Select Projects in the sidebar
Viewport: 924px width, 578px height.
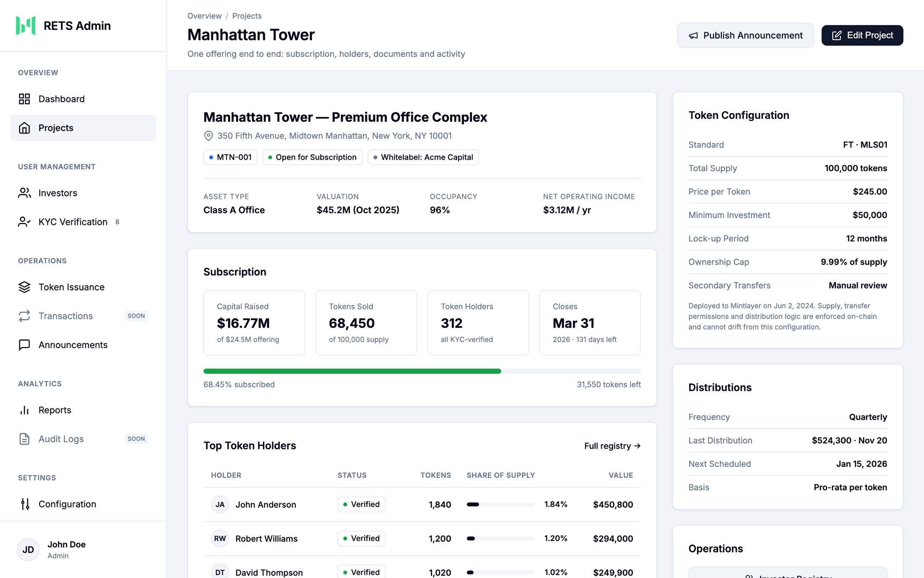[x=83, y=128]
